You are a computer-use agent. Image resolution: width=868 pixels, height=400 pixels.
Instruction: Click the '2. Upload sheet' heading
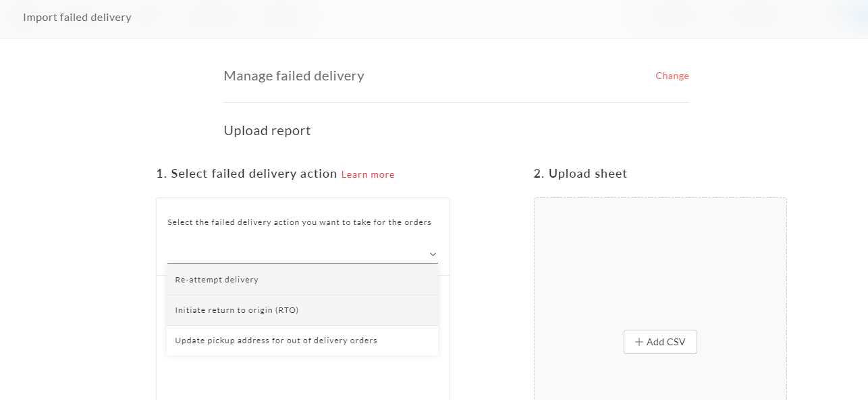pyautogui.click(x=580, y=174)
